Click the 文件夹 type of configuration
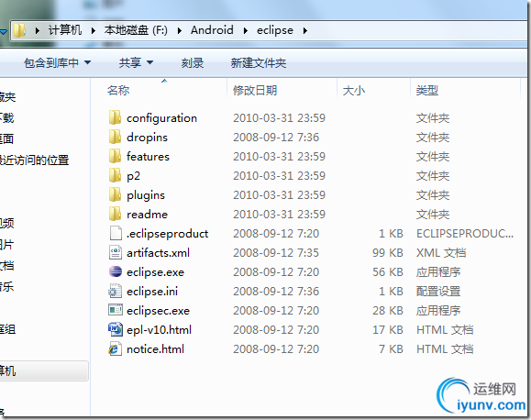The width and height of the screenshot is (531, 420). click(x=433, y=118)
